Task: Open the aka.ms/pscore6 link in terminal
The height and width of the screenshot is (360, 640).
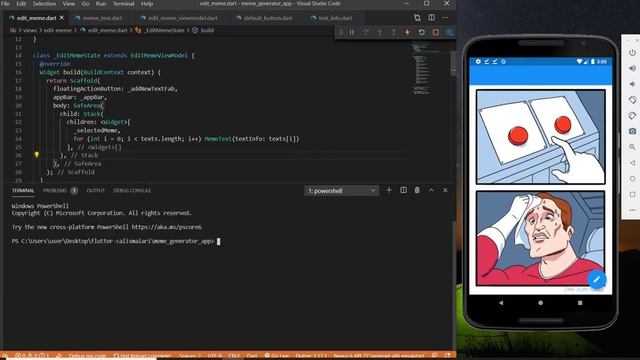Action: (167, 227)
